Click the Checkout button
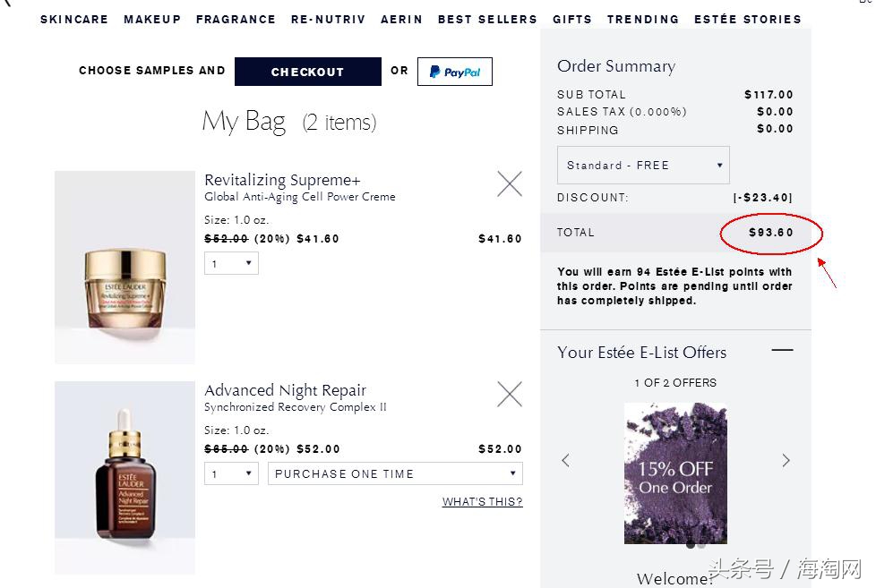 click(307, 72)
